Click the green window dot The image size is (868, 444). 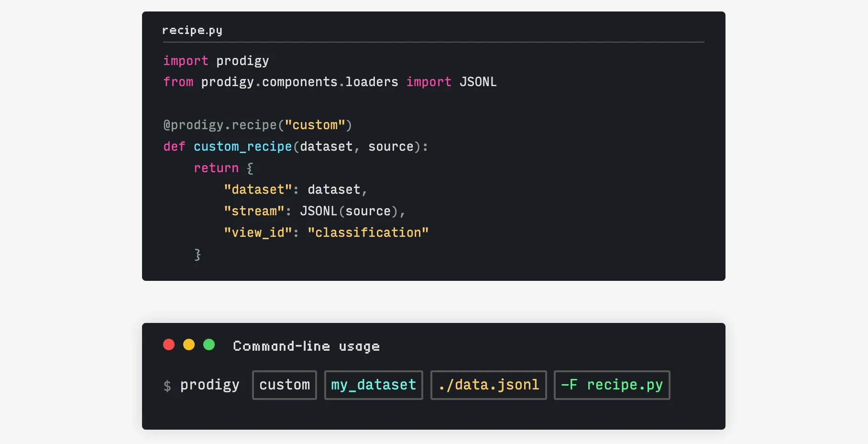[x=209, y=344]
